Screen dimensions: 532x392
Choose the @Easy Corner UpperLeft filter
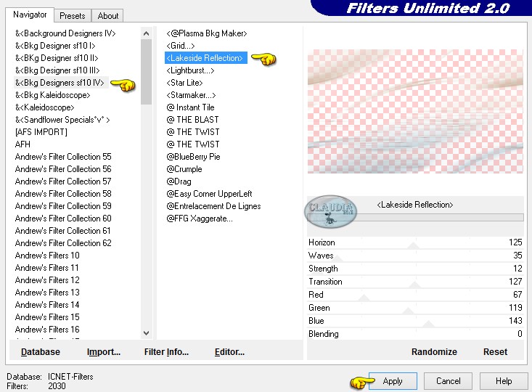209,193
